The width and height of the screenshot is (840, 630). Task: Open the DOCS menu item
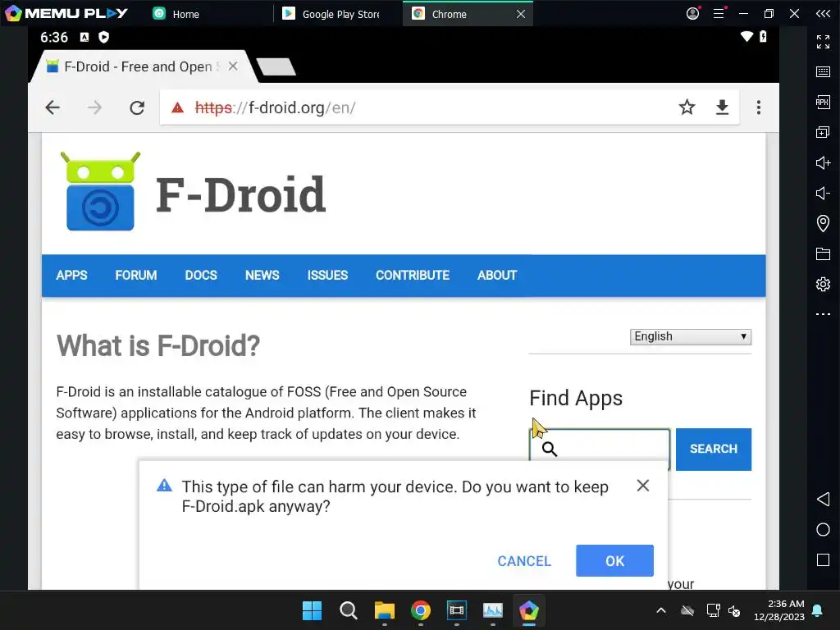201,276
